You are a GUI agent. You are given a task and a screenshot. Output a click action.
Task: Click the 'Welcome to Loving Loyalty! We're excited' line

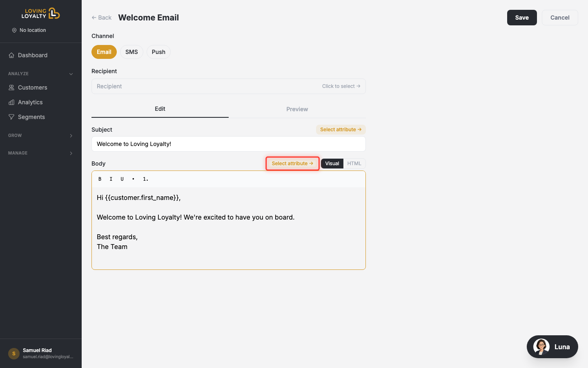pos(196,218)
